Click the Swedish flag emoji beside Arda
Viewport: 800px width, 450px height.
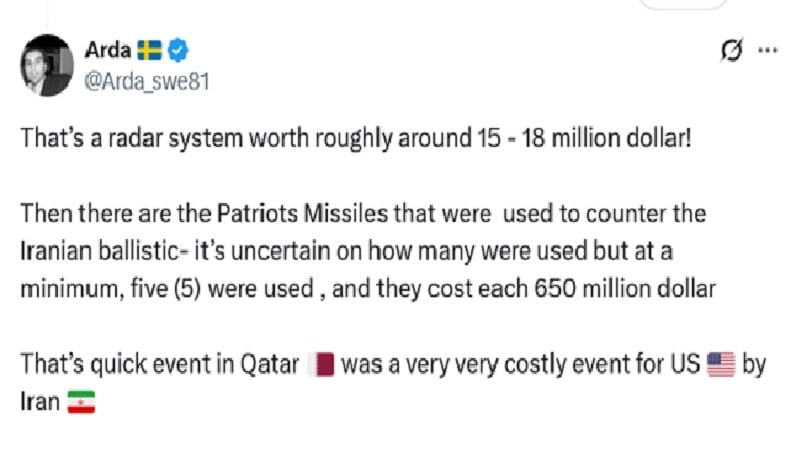(x=149, y=50)
